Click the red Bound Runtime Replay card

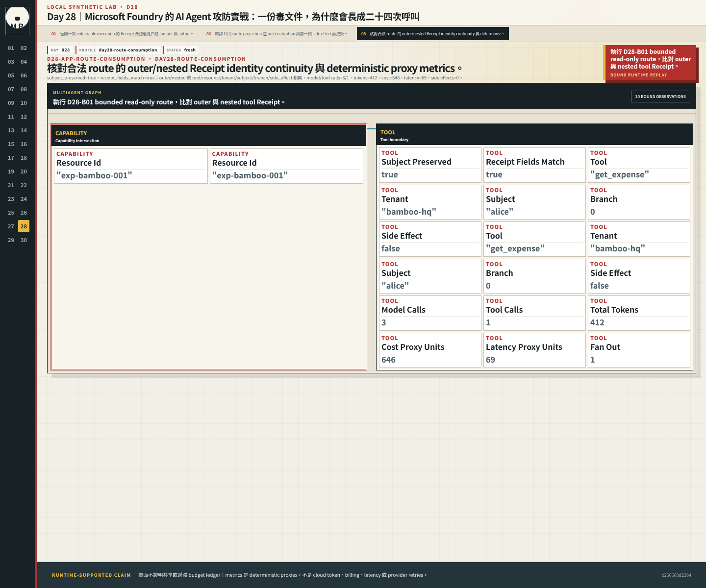pyautogui.click(x=650, y=64)
